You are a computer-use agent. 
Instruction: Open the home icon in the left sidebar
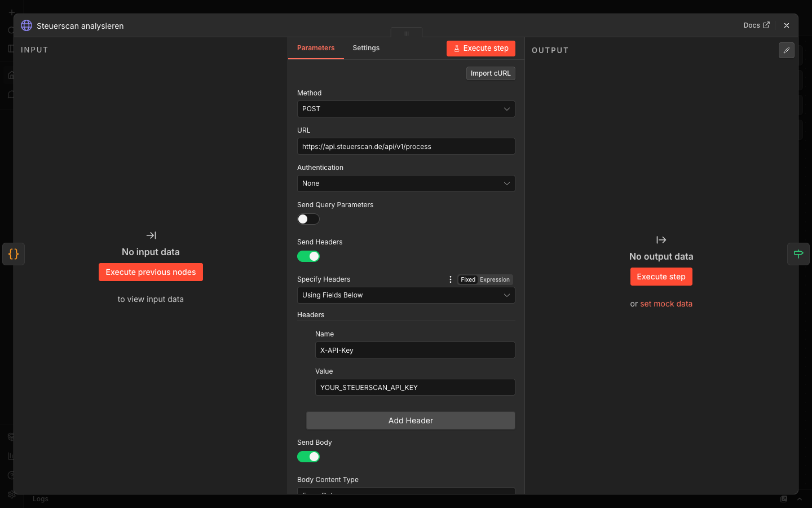point(11,75)
